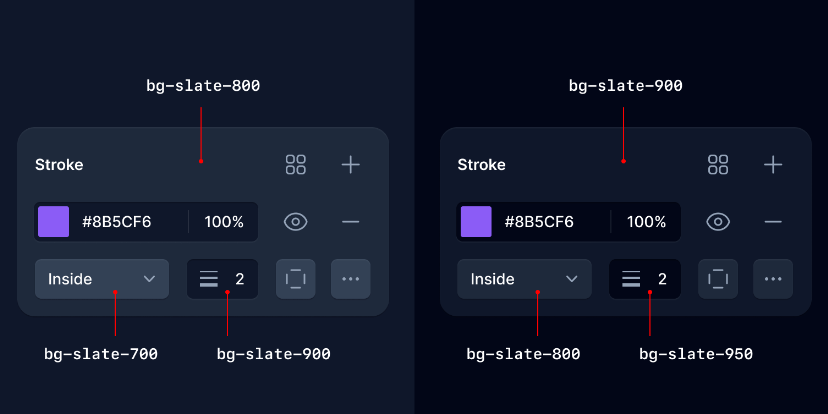The width and height of the screenshot is (828, 414).
Task: Open the three-dots more options in left panel
Action: pyautogui.click(x=350, y=279)
